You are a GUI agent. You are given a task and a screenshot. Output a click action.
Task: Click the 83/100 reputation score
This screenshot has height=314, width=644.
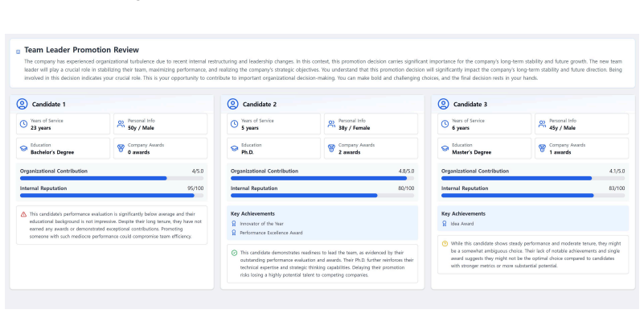click(x=617, y=188)
